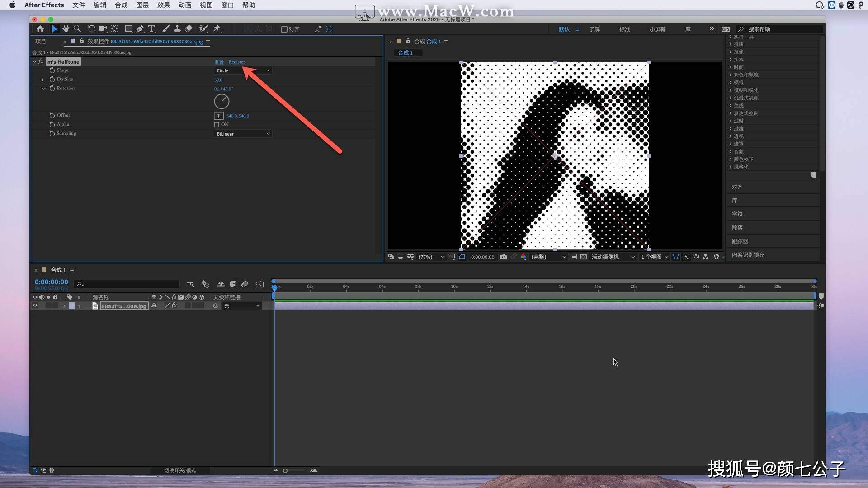Select the Pan Behind anchor point tool

click(115, 29)
